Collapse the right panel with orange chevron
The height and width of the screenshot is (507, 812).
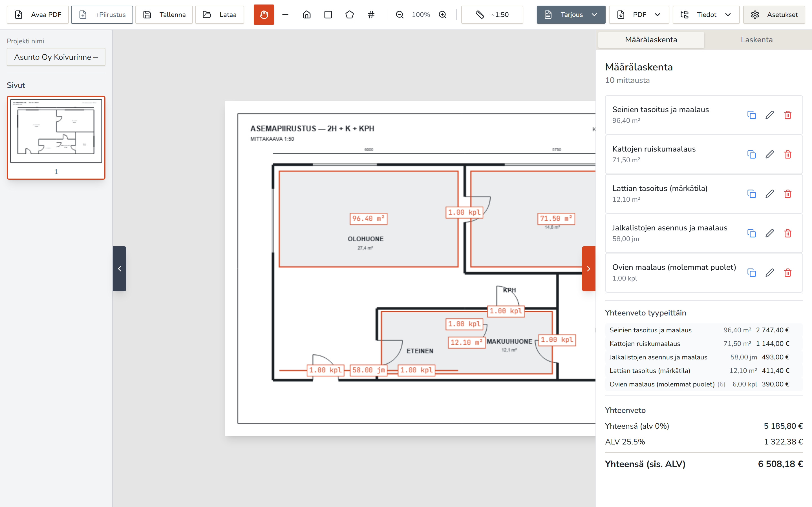(x=588, y=269)
